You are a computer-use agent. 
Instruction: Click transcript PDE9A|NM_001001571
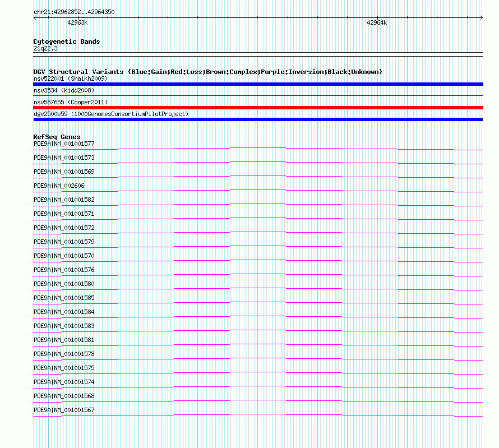64,214
